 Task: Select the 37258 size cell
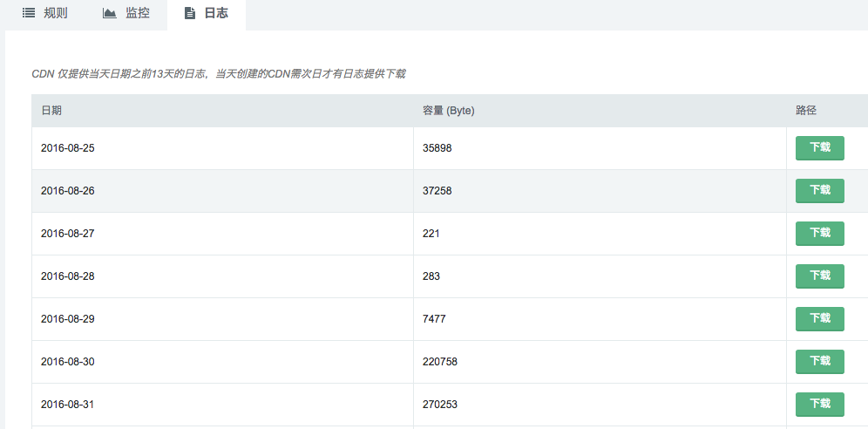click(x=437, y=191)
